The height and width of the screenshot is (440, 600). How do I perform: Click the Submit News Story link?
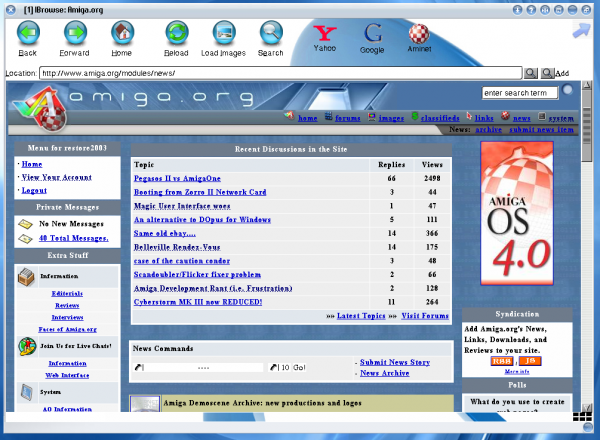[x=395, y=362]
